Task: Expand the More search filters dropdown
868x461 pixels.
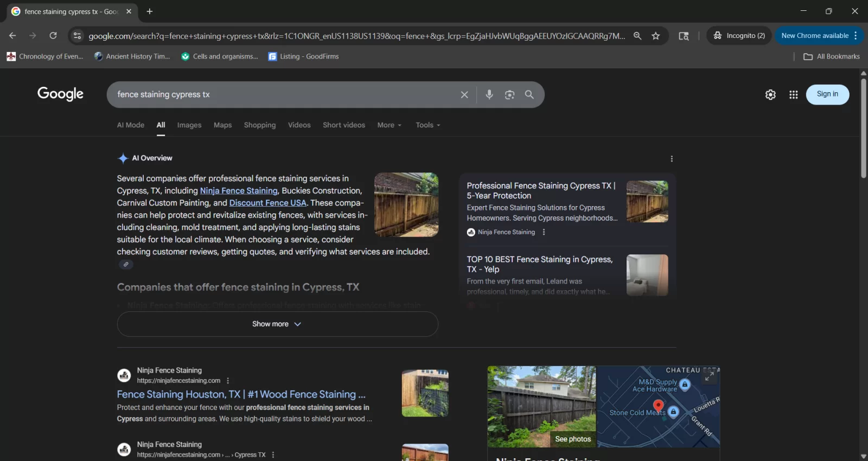Action: [389, 125]
